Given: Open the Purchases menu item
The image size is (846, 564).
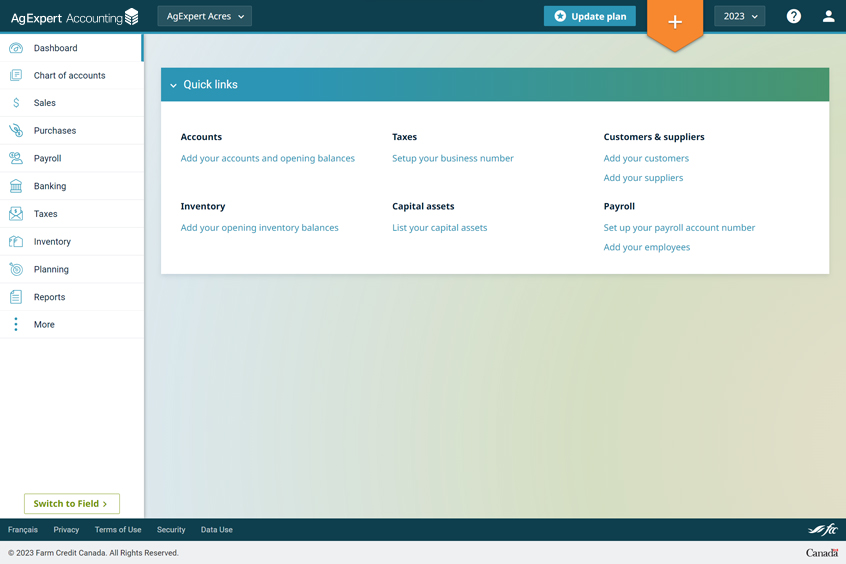Looking at the screenshot, I should point(72,130).
